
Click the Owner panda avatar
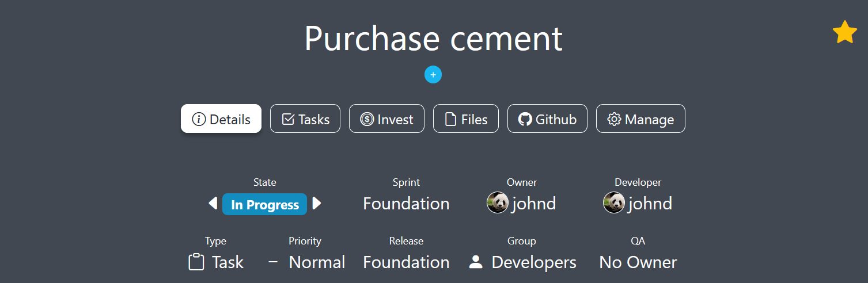[498, 202]
